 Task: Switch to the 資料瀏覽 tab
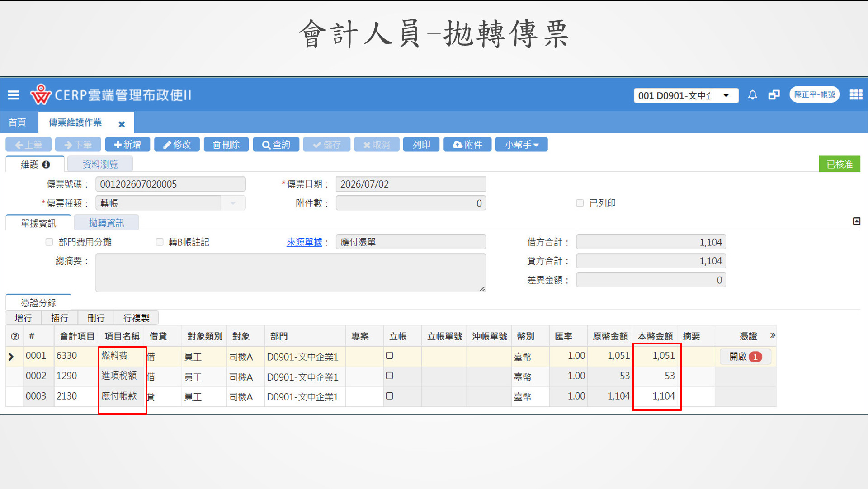pyautogui.click(x=100, y=165)
